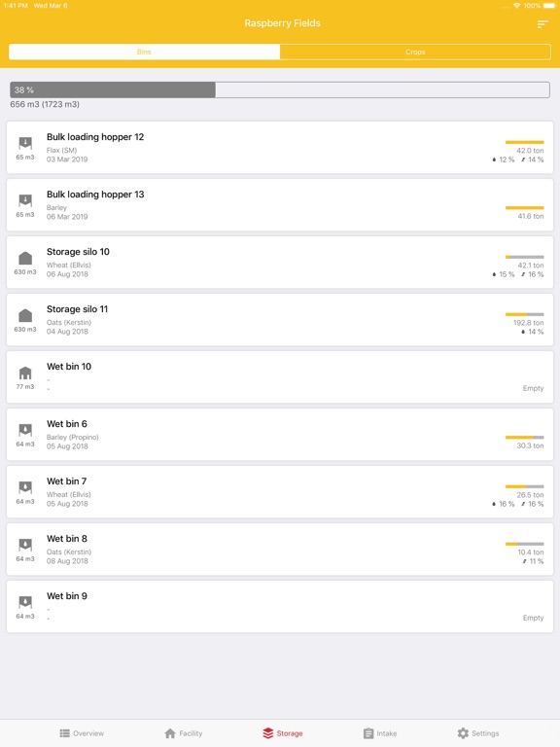Image resolution: width=560 pixels, height=747 pixels.
Task: Tap the Storage silo 11 icon
Action: (x=25, y=315)
